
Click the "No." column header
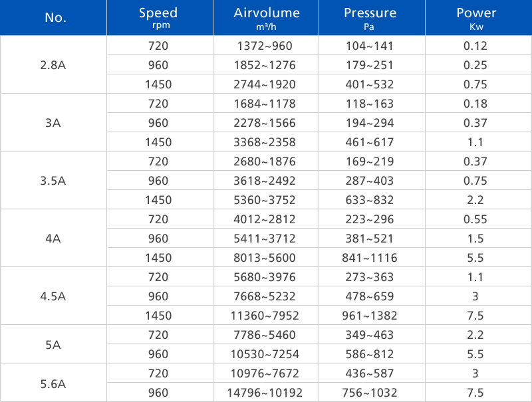coord(56,18)
